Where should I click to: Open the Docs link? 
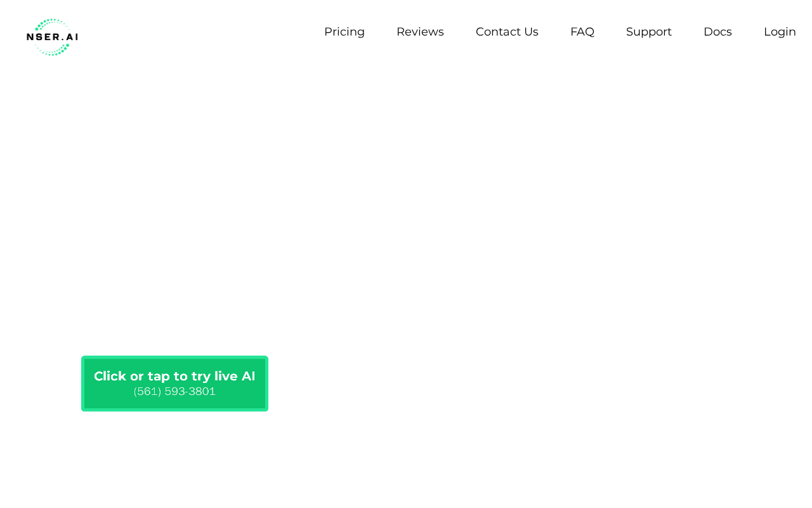coord(717,32)
